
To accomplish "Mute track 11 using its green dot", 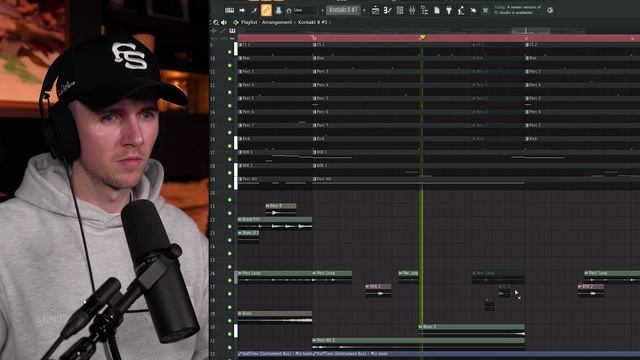I will tap(230, 79).
